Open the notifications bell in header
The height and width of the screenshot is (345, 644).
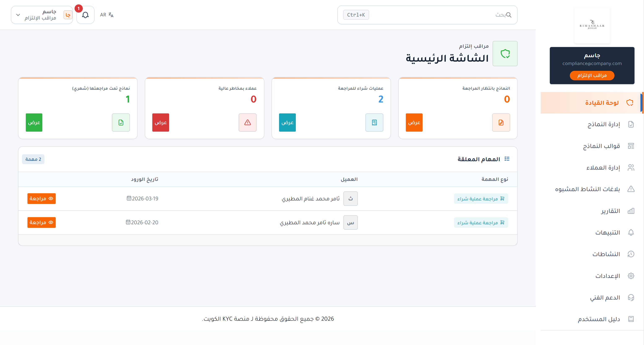pos(85,15)
